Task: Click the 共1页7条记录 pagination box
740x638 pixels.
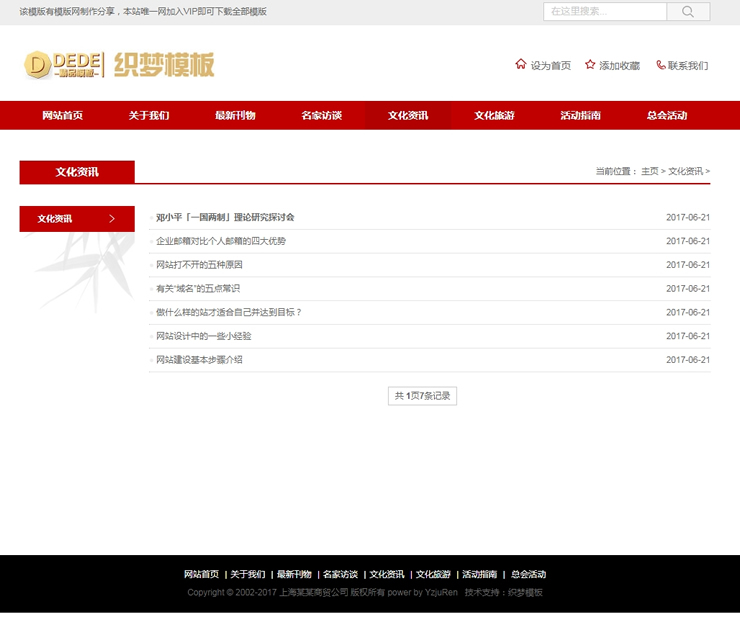Action: pos(422,396)
